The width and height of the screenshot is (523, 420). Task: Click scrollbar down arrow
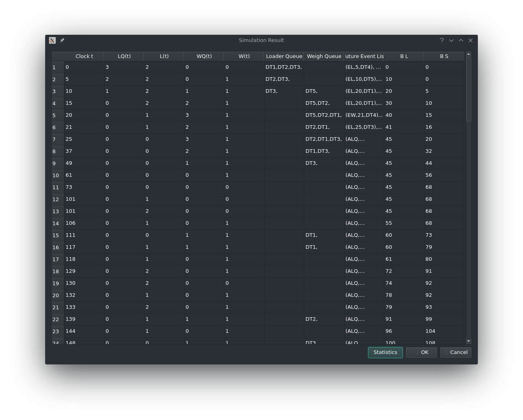pyautogui.click(x=469, y=341)
